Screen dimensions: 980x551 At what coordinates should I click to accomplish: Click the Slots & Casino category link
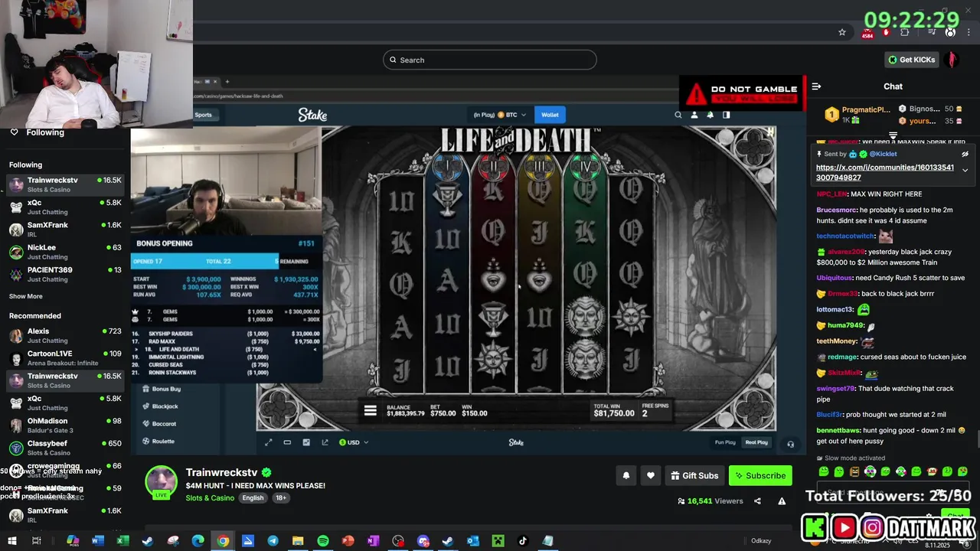coord(210,497)
